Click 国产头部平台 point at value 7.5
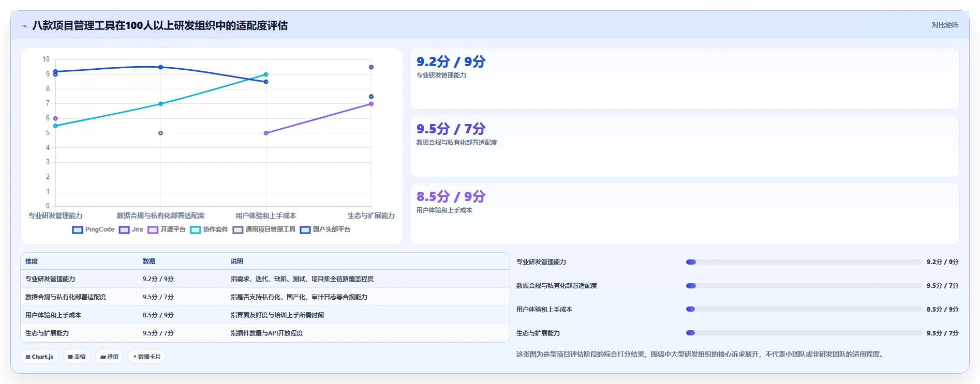The height and width of the screenshot is (384, 980). click(x=371, y=97)
